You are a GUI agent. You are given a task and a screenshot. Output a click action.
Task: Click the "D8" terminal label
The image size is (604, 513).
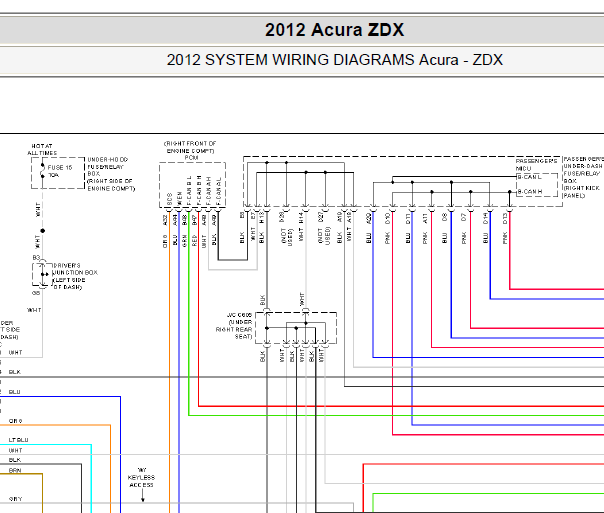click(445, 218)
